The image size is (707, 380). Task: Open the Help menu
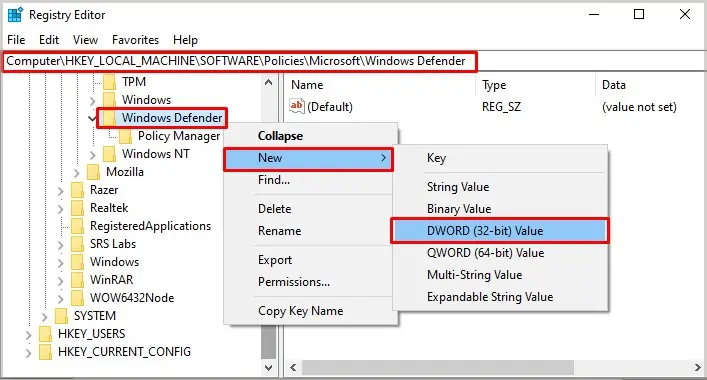185,40
